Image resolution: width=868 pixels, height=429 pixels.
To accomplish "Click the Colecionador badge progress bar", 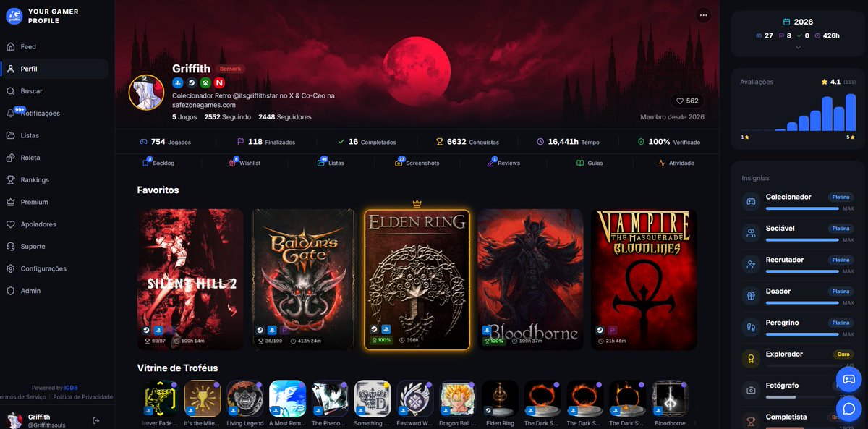I will coord(801,208).
